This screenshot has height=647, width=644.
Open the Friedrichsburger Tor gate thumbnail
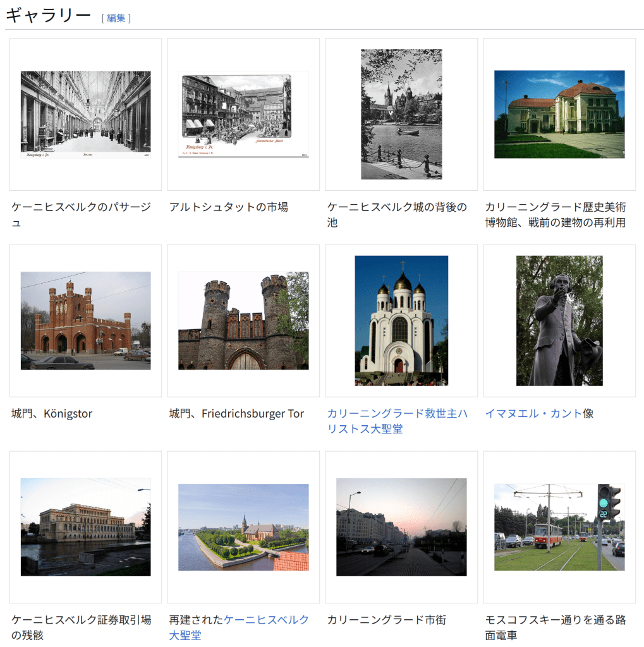pyautogui.click(x=243, y=321)
